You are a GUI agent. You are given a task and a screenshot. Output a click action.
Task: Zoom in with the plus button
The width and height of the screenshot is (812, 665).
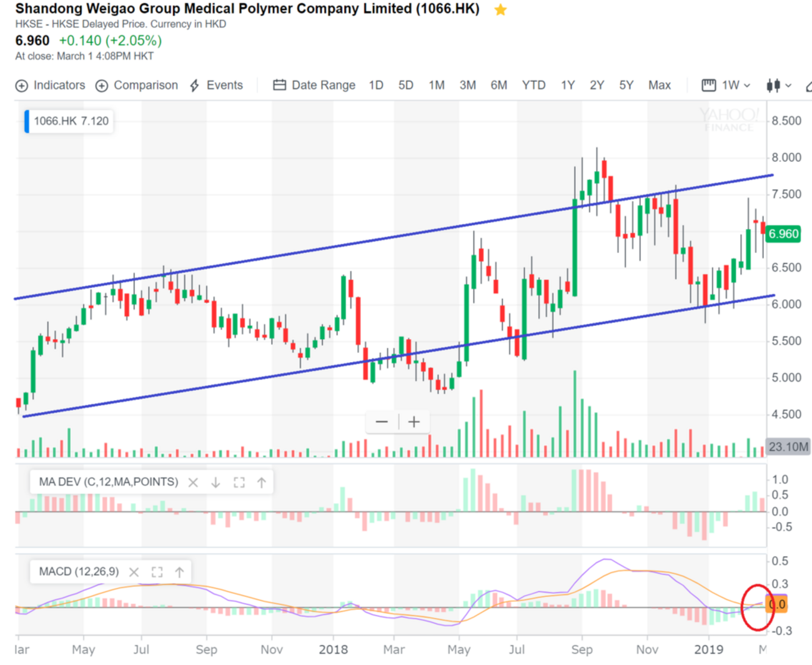414,422
